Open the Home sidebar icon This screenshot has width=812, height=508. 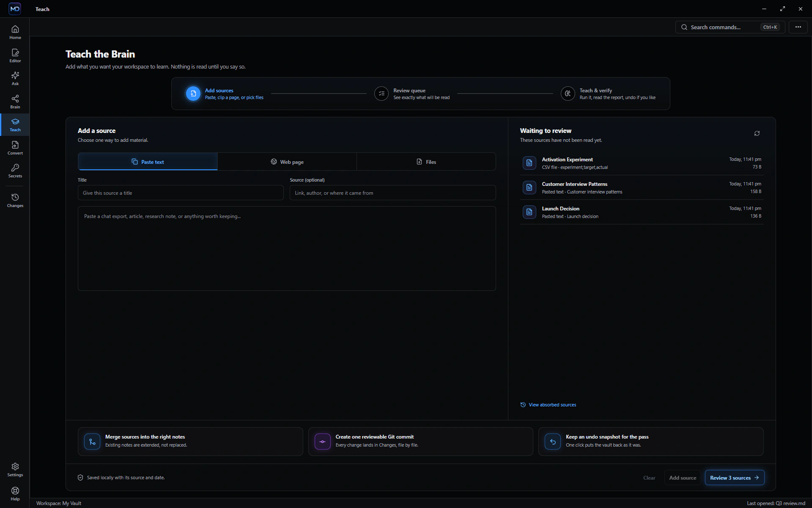tap(15, 32)
